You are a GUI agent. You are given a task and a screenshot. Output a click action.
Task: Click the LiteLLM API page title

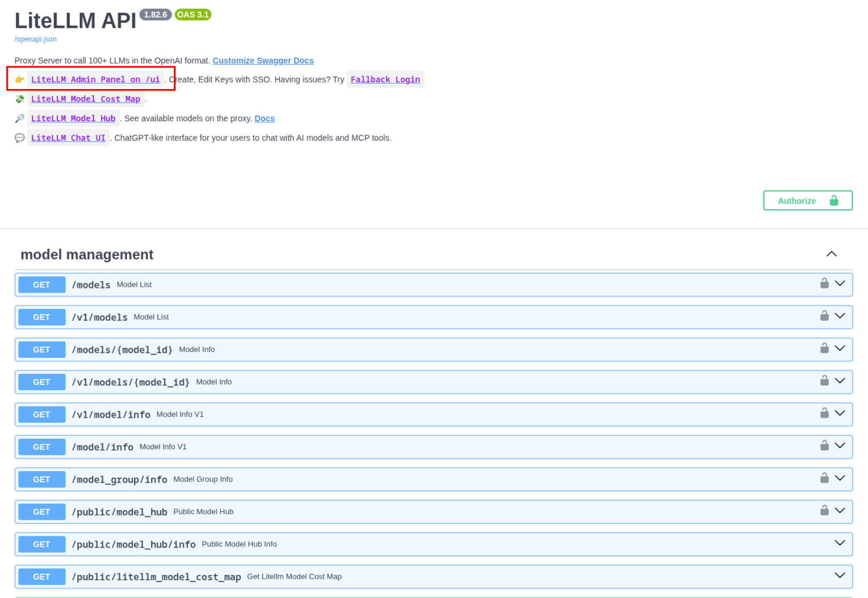click(x=76, y=21)
